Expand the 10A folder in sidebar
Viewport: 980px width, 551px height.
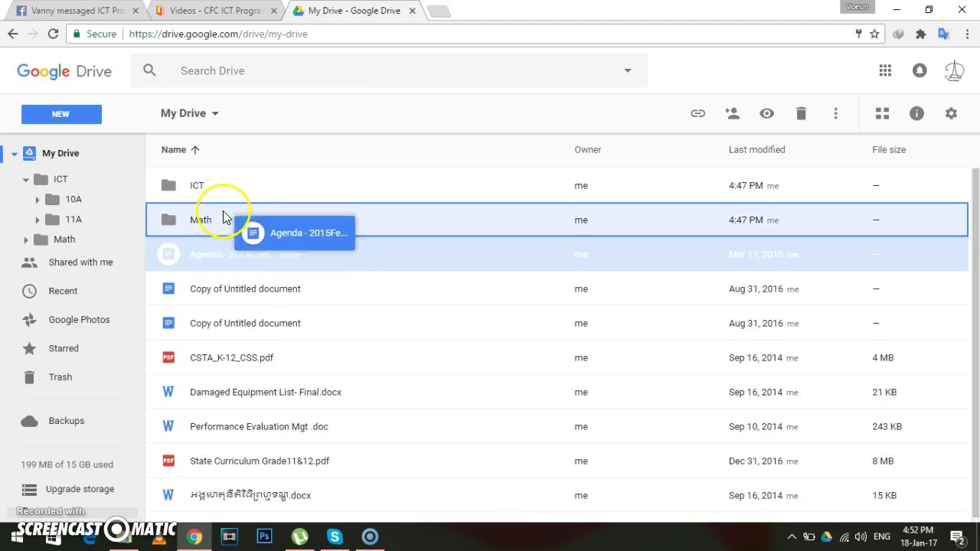pos(37,199)
